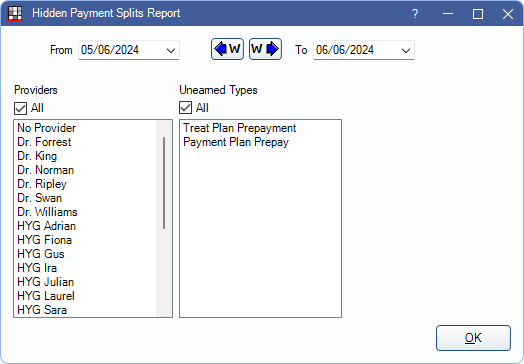The width and height of the screenshot is (524, 364).
Task: Close the Hidden Payment Splits Report dialog
Action: click(508, 14)
